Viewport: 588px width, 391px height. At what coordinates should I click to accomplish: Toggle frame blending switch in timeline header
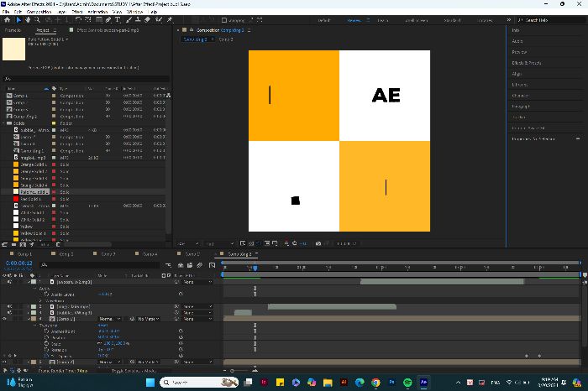coord(190,265)
